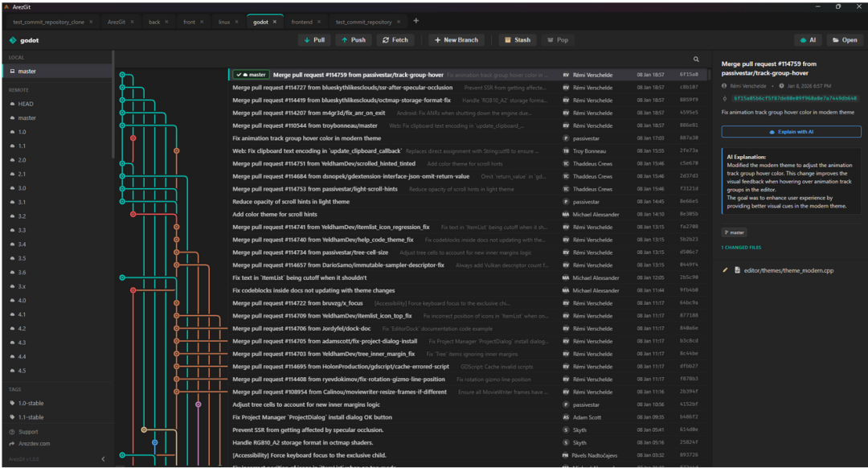868x468 pixels.
Task: Select the 1.0-stable tag in sidebar
Action: click(31, 403)
